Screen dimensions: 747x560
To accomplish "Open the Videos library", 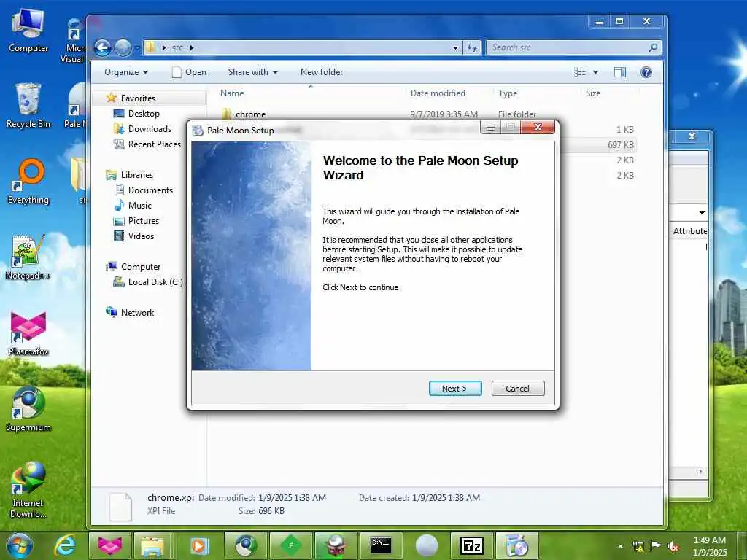I will click(x=141, y=236).
